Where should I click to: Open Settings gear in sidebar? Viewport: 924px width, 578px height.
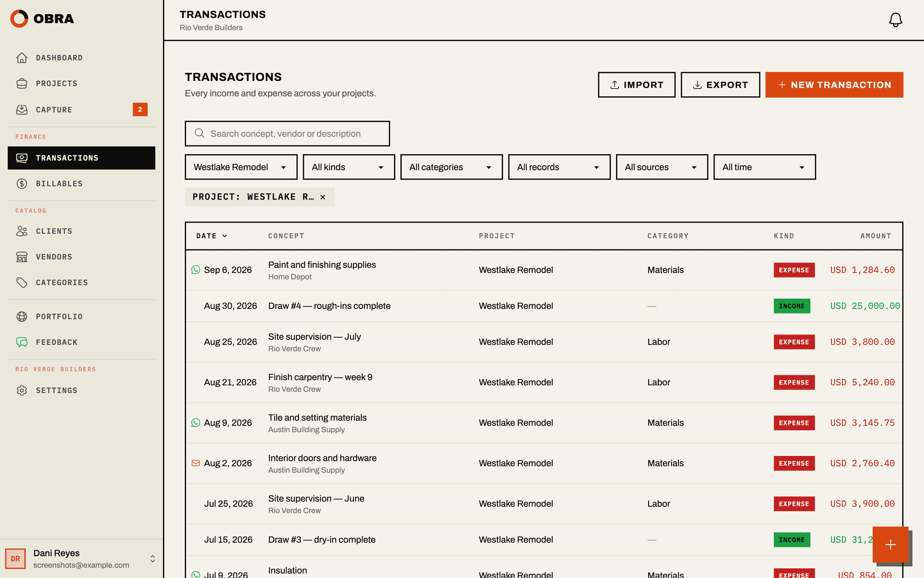[22, 391]
